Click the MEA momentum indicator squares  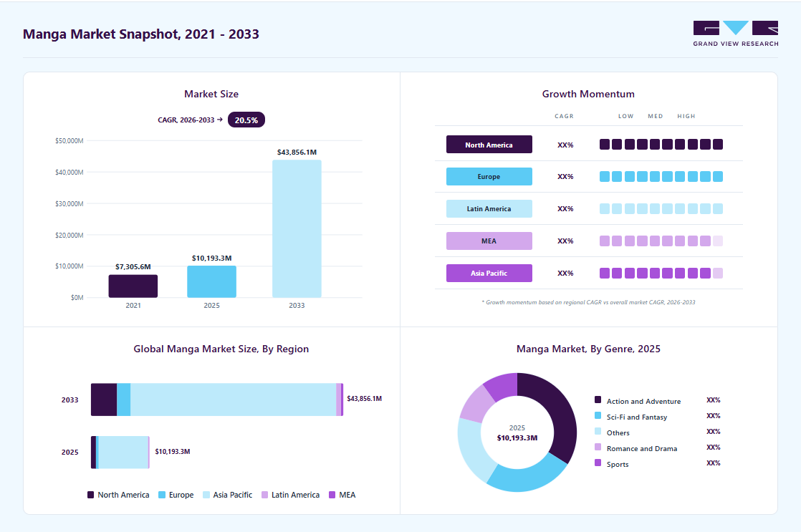click(x=661, y=241)
